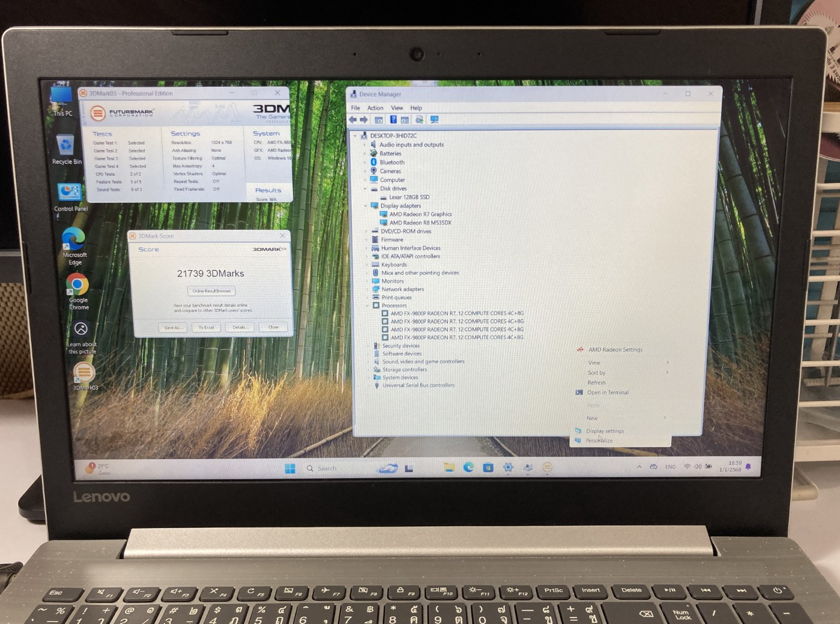Click the Details... button in 3DMark Score
840x624 pixels.
tap(240, 327)
